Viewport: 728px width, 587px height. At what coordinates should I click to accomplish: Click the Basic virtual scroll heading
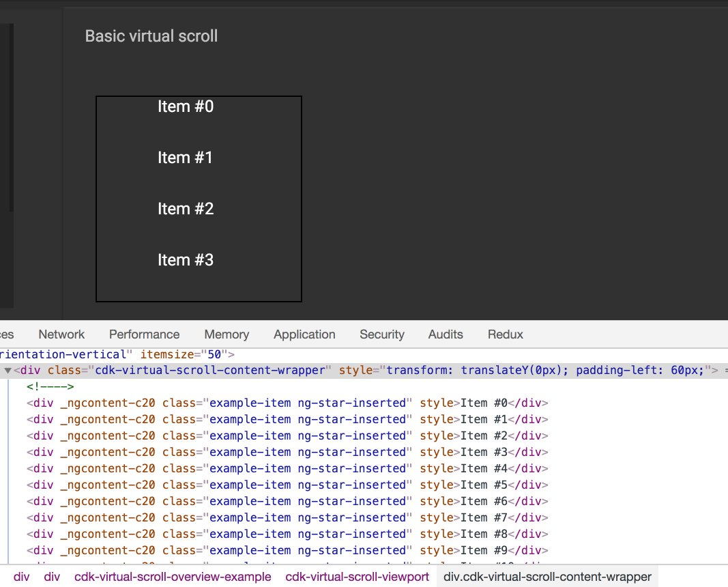pyautogui.click(x=151, y=35)
